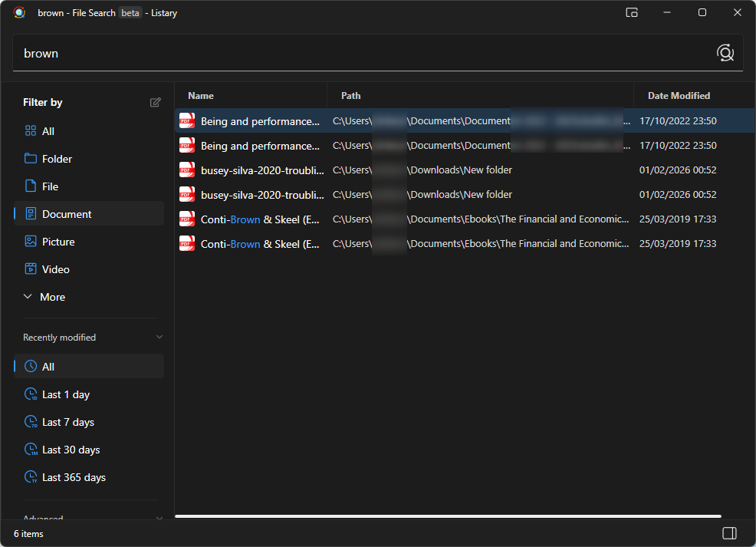Select the Picture filter
The height and width of the screenshot is (547, 756).
coord(58,242)
